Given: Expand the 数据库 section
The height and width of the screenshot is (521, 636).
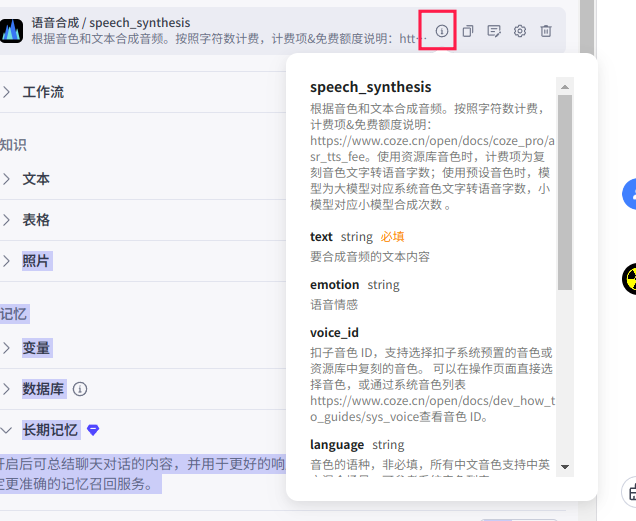Looking at the screenshot, I should tap(6, 389).
